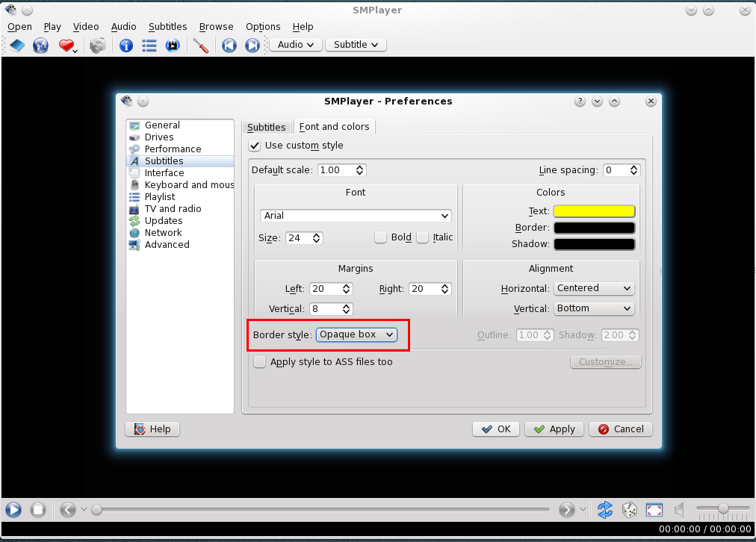Click the Open URL globe icon

click(40, 46)
